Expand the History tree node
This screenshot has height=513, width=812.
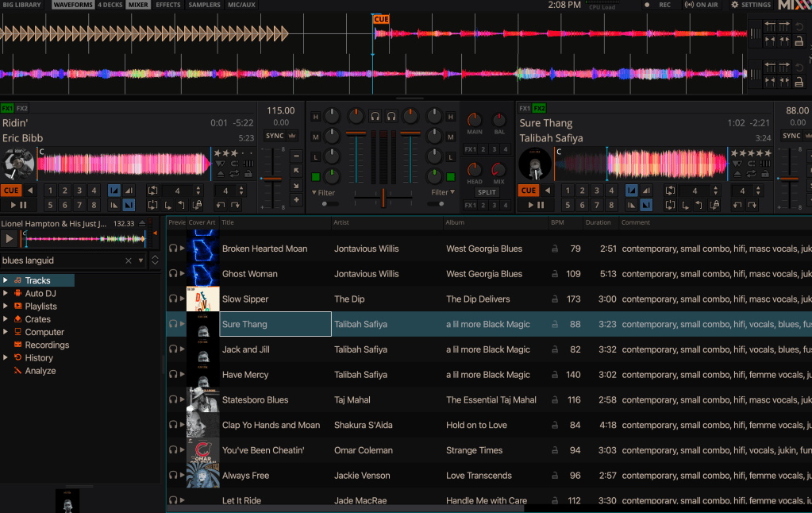(6, 358)
